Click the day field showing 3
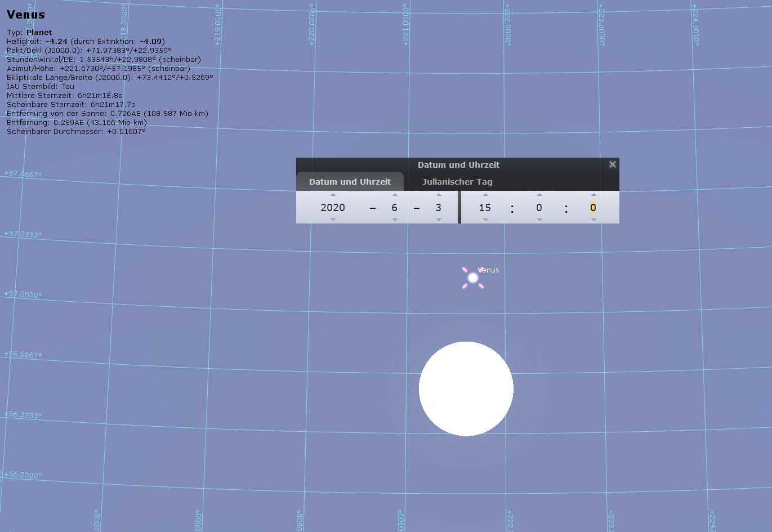This screenshot has width=772, height=532. coord(439,207)
